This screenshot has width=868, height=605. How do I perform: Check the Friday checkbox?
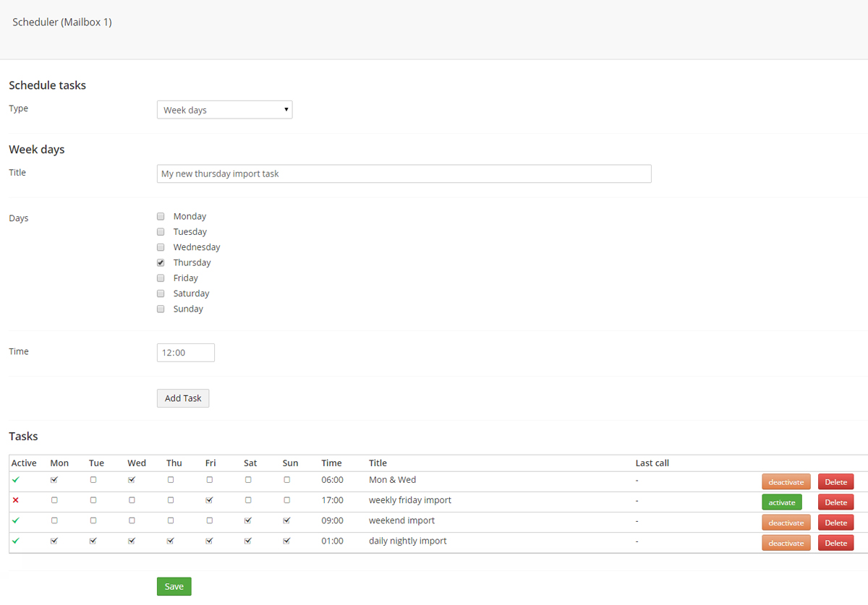pyautogui.click(x=161, y=278)
